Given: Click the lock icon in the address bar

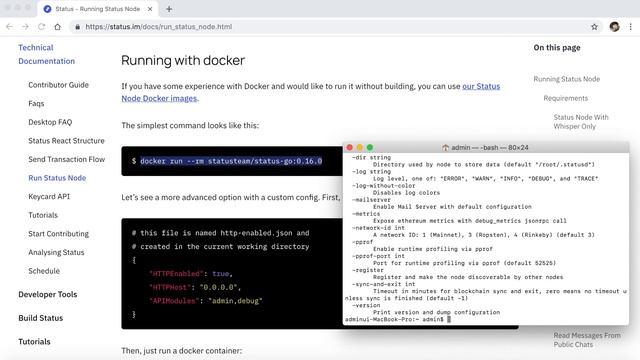Looking at the screenshot, I should click(77, 27).
